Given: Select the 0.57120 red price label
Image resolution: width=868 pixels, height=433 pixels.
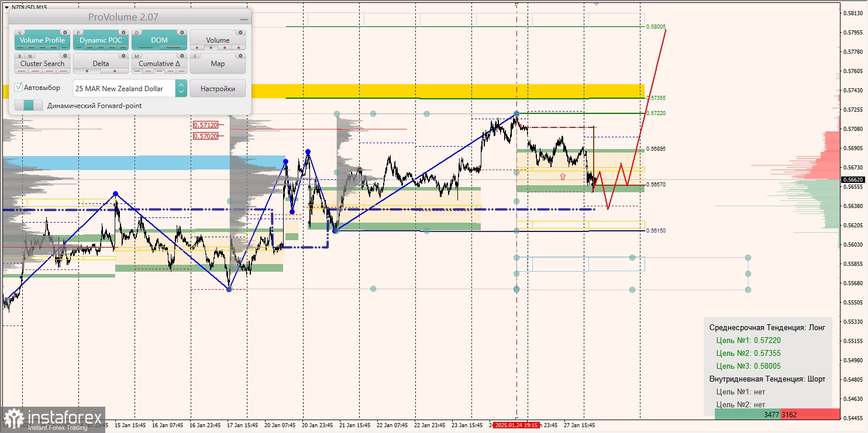Looking at the screenshot, I should click(205, 124).
